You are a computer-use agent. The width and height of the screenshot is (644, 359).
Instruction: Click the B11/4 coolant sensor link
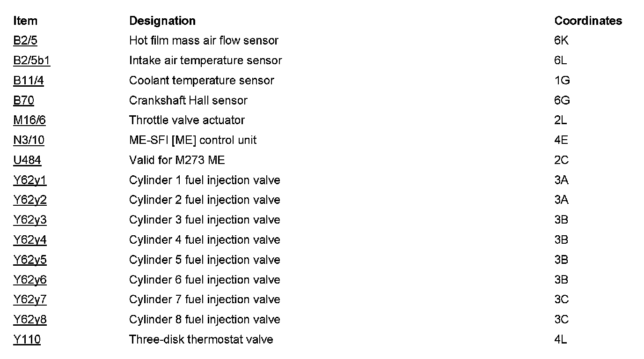(29, 81)
